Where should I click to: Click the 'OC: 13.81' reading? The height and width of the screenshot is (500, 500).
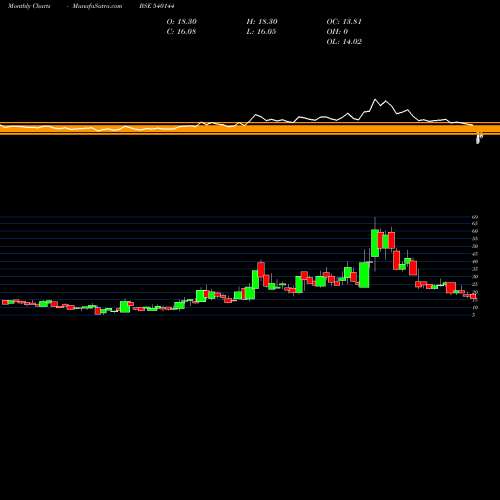click(x=344, y=21)
